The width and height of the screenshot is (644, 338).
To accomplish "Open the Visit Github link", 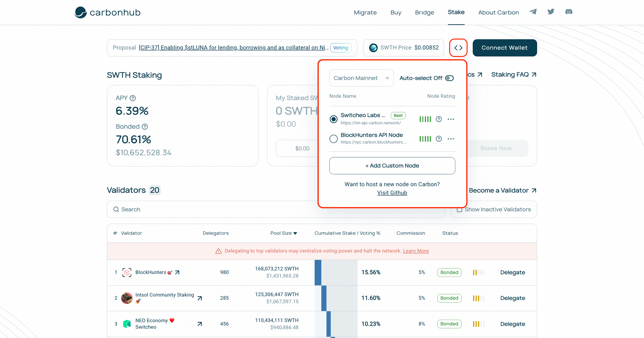I will 392,193.
